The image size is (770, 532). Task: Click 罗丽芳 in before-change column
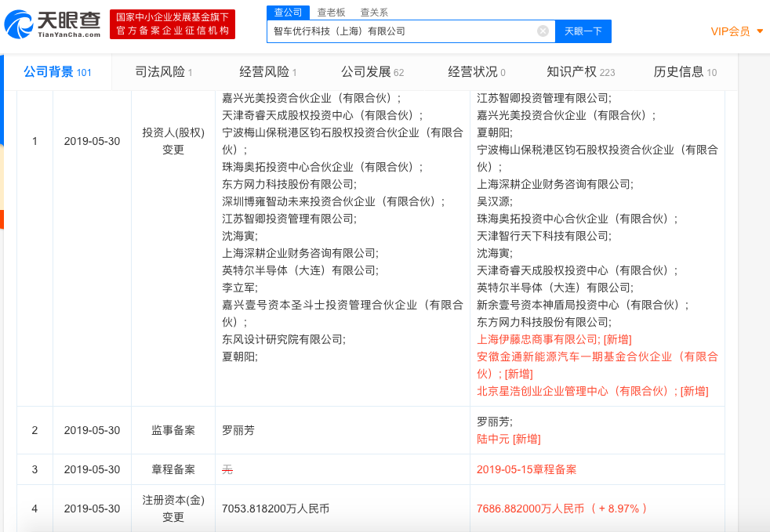[238, 430]
